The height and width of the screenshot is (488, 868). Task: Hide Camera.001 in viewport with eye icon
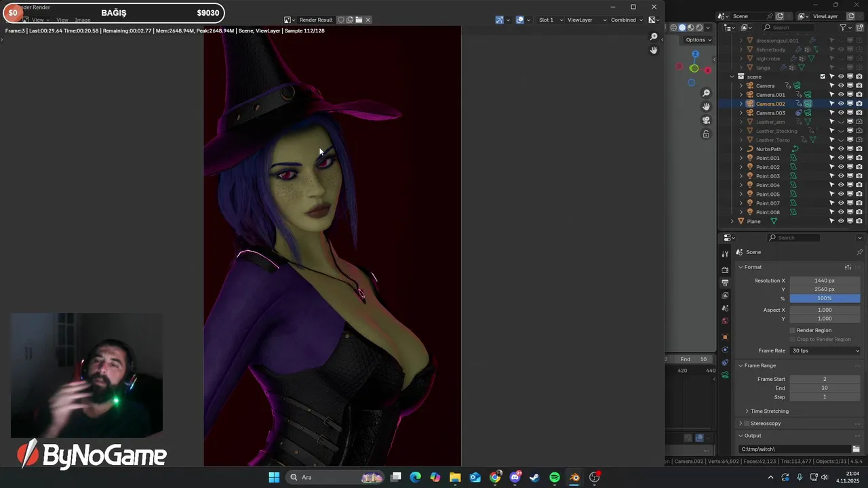pyautogui.click(x=841, y=95)
